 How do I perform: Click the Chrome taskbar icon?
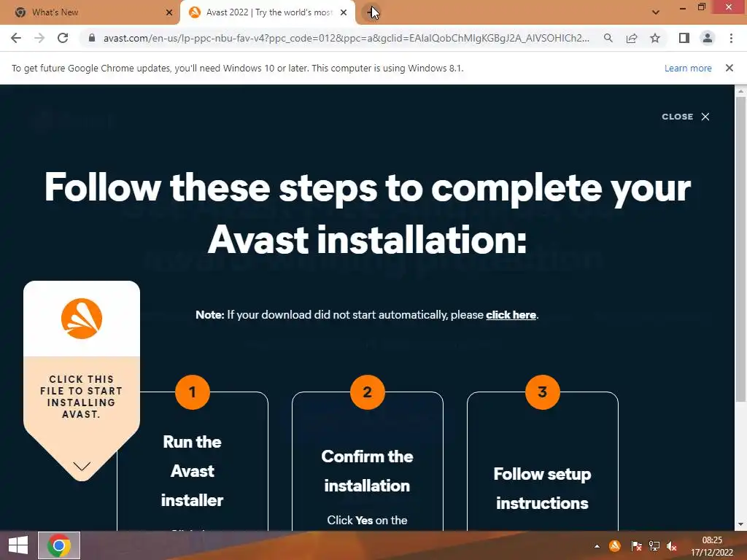(x=59, y=545)
